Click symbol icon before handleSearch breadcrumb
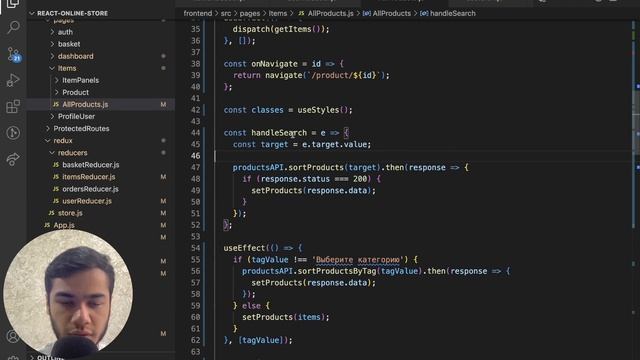Image resolution: width=640 pixels, height=360 pixels. (x=424, y=13)
